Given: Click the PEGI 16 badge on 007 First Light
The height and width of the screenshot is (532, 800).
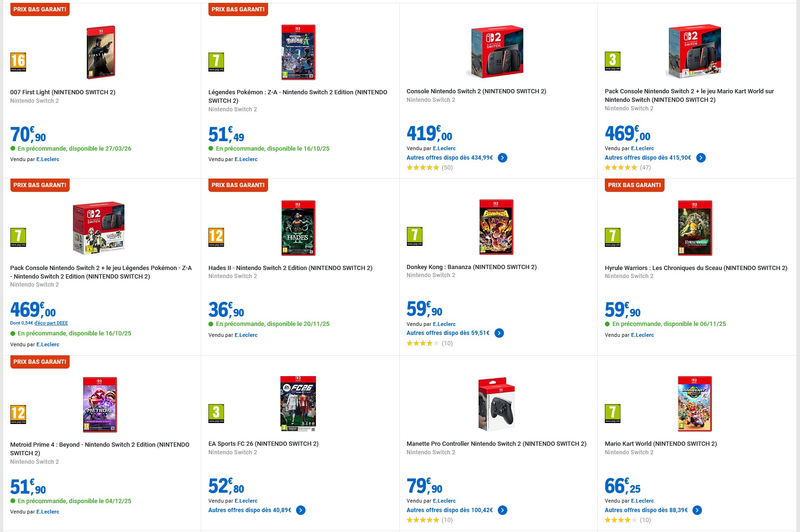Looking at the screenshot, I should click(18, 62).
